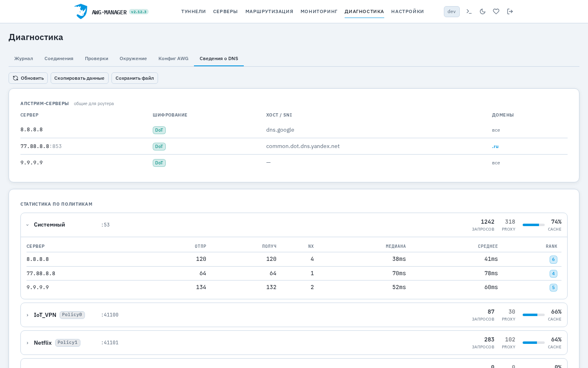Click rank badge 6 for 8.8.8.8

(x=553, y=259)
